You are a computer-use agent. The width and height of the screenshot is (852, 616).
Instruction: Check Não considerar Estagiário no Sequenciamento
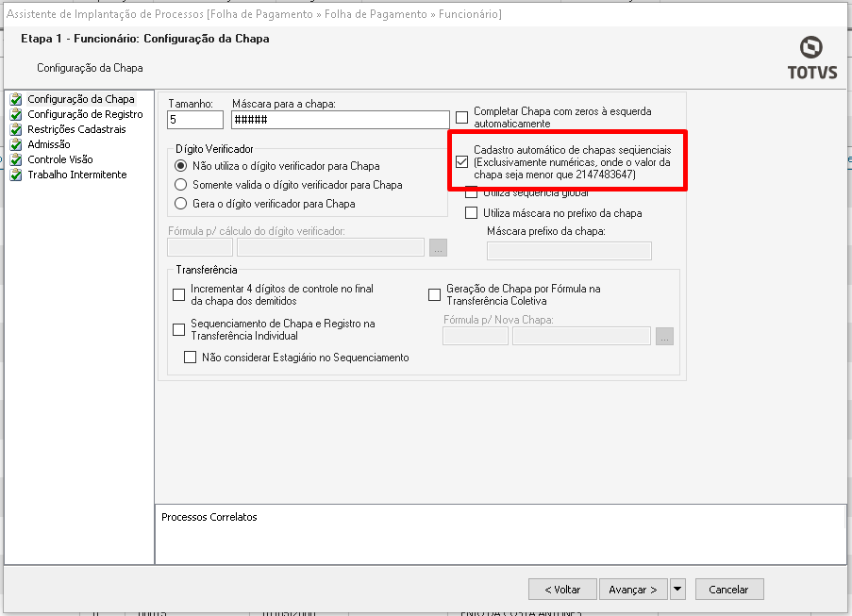coord(191,358)
